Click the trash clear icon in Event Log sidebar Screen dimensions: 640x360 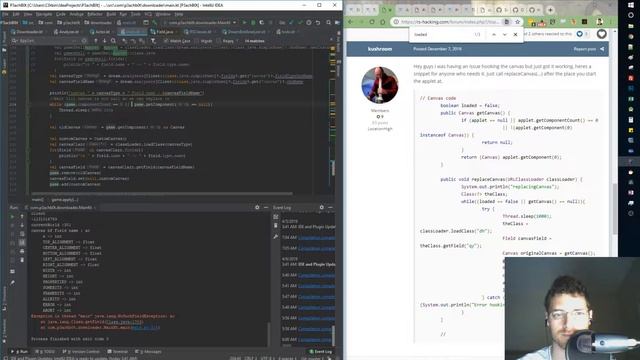tap(276, 226)
